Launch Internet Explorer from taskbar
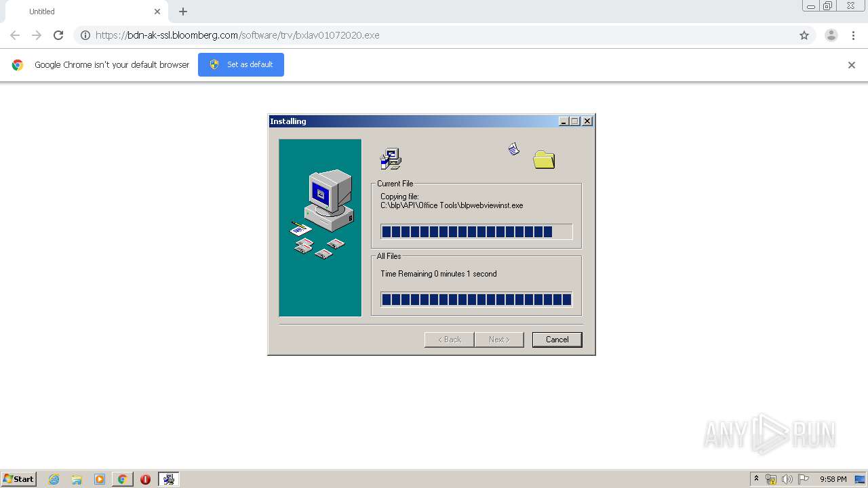The height and width of the screenshot is (488, 868). pos(54,479)
